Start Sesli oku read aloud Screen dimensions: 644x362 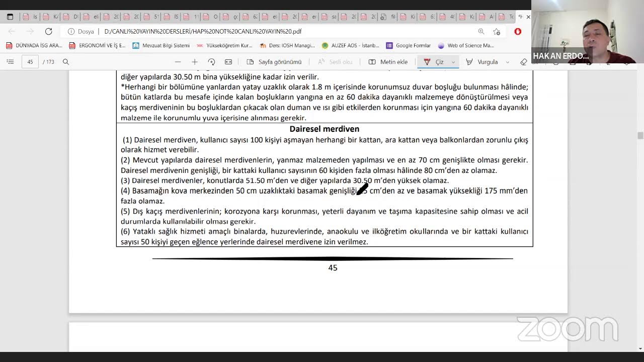click(x=335, y=62)
